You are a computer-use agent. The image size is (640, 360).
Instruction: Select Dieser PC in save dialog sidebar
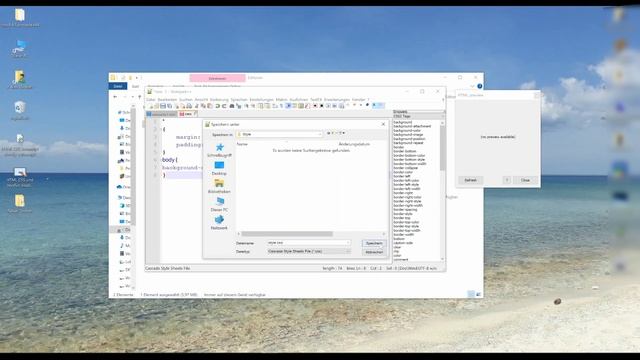219,204
